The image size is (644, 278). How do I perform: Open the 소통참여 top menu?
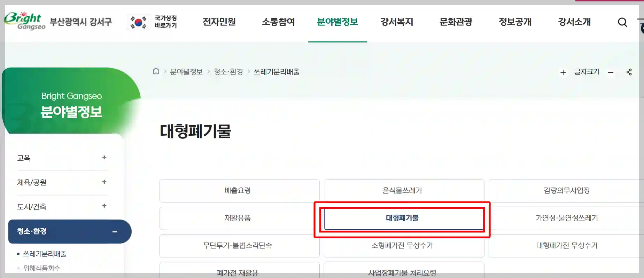[278, 22]
